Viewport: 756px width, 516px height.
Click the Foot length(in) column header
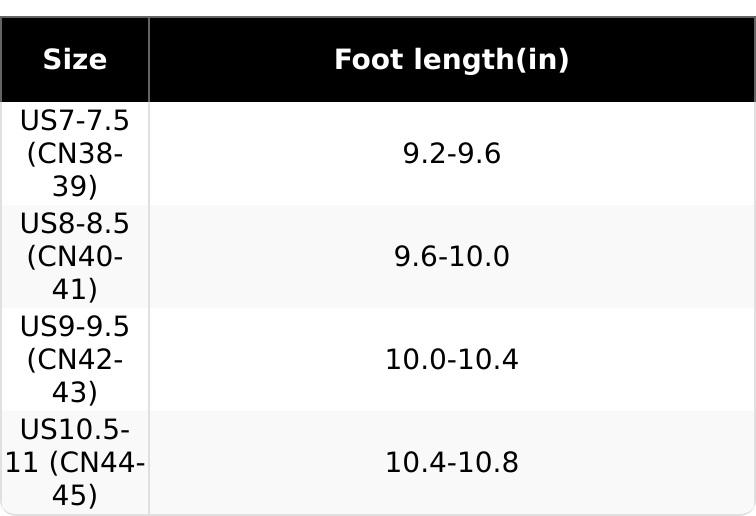point(451,60)
